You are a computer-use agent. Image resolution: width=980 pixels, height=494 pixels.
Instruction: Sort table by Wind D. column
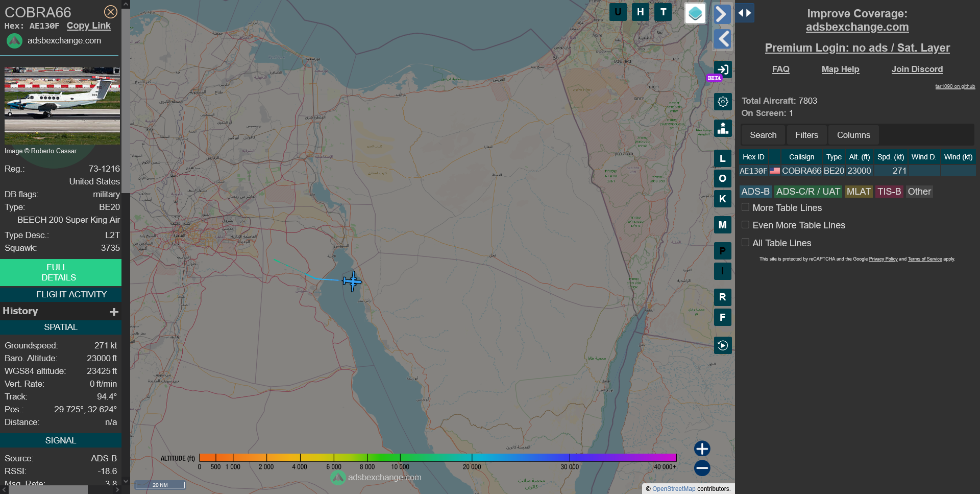924,157
